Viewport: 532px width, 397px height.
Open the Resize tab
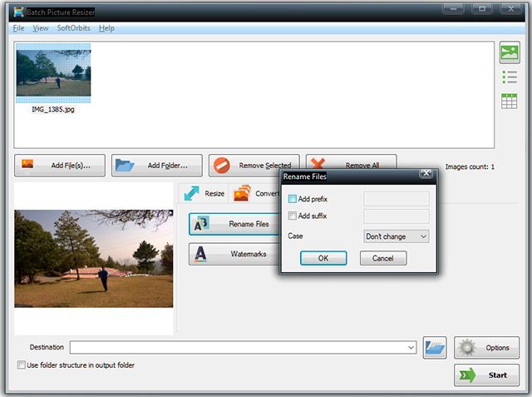[204, 193]
